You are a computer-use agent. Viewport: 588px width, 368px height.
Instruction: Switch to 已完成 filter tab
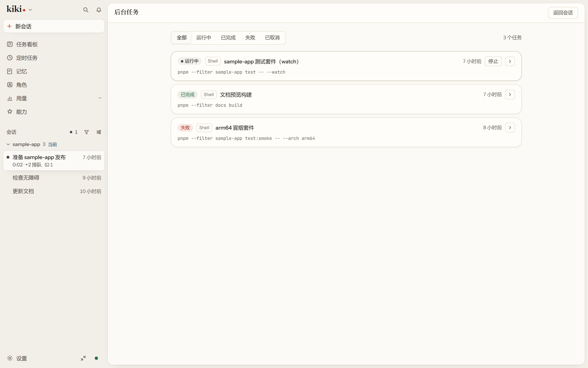(x=228, y=38)
